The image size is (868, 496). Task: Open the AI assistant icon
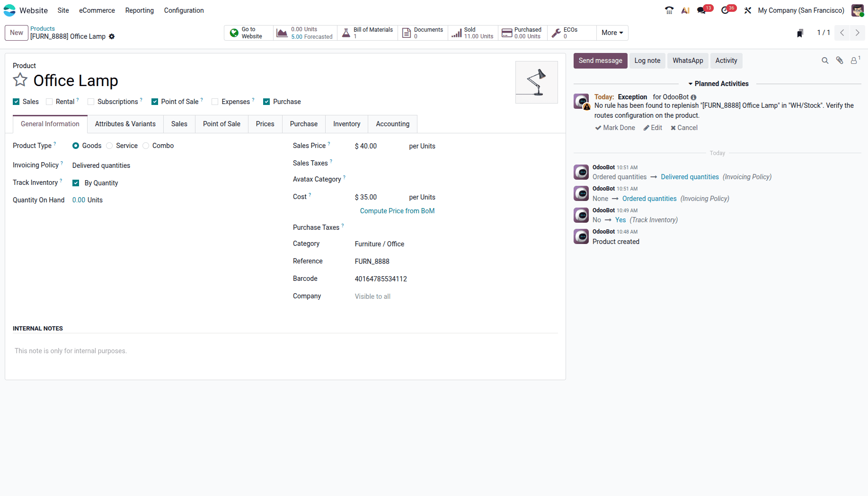685,10
